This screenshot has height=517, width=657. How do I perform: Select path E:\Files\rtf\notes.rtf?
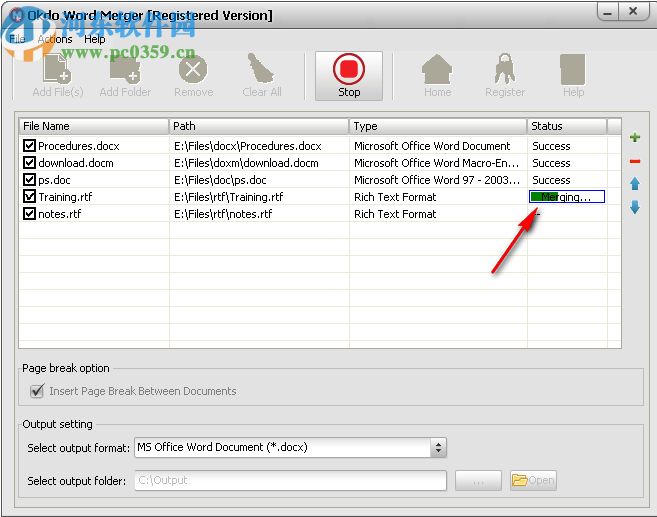[x=223, y=214]
